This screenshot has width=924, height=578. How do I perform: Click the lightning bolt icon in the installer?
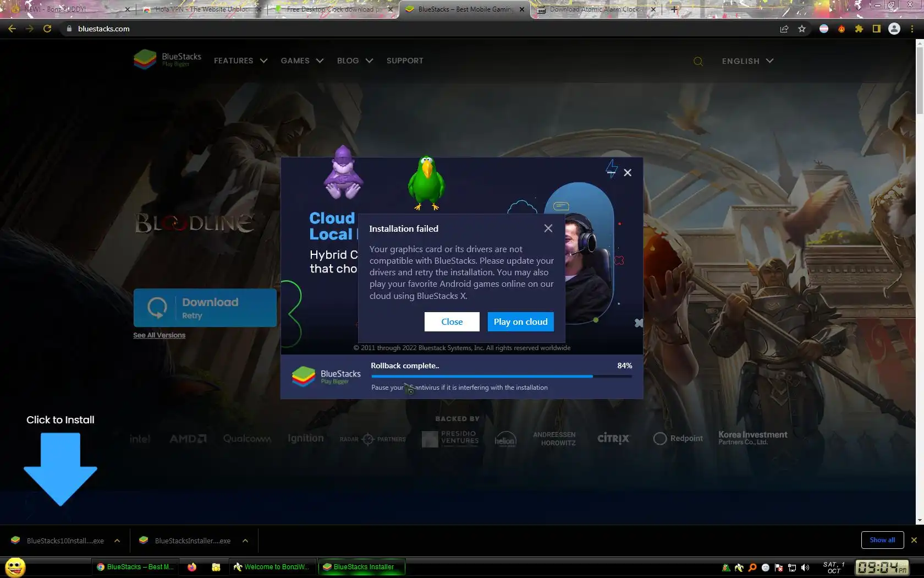pos(611,168)
